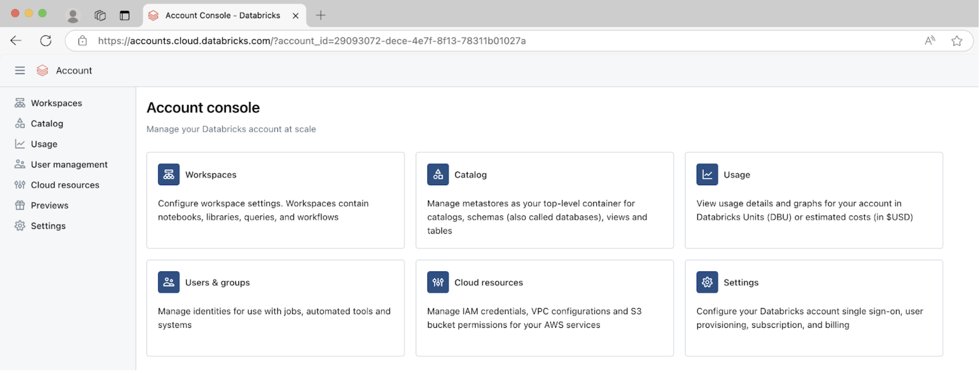Image resolution: width=980 pixels, height=374 pixels.
Task: Open Workspaces in the sidebar
Action: click(x=56, y=103)
